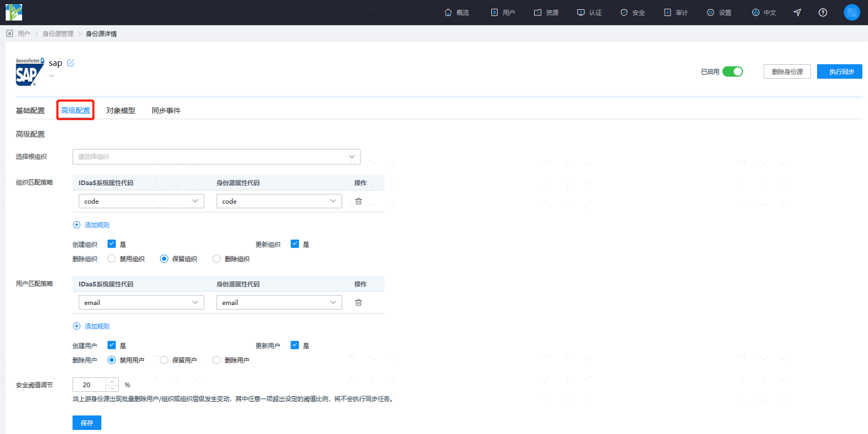Viewport: 868px width, 434px height.
Task: Click the 保存 save button
Action: pos(87,423)
